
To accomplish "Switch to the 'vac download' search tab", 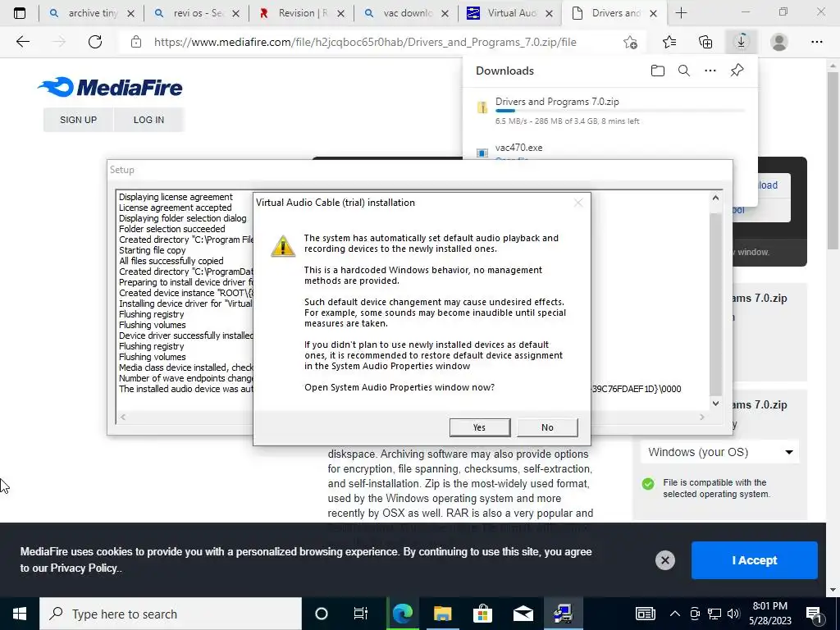I will pos(407,13).
